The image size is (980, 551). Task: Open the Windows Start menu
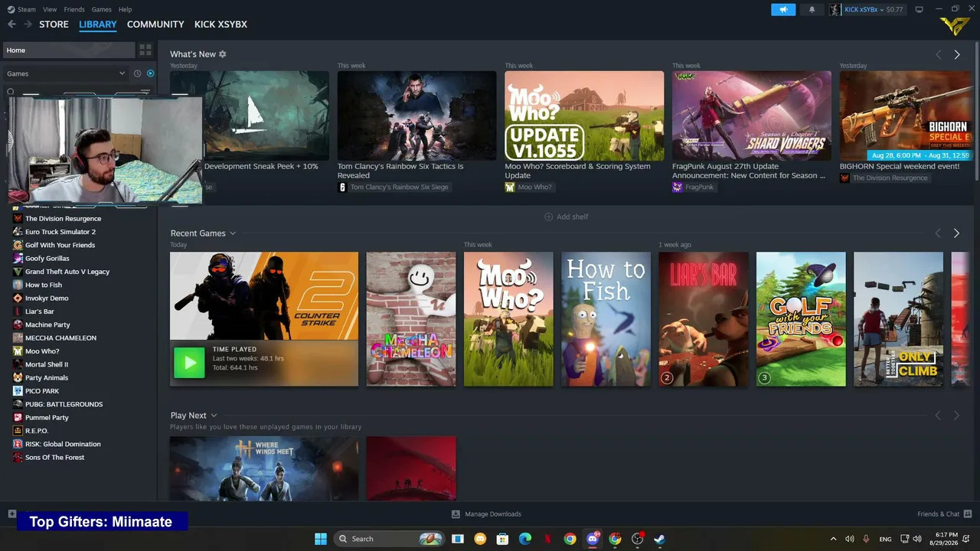pyautogui.click(x=321, y=539)
